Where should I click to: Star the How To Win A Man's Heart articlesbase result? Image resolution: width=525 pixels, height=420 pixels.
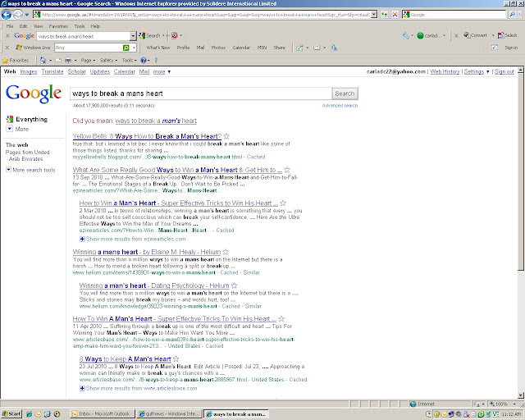point(281,318)
